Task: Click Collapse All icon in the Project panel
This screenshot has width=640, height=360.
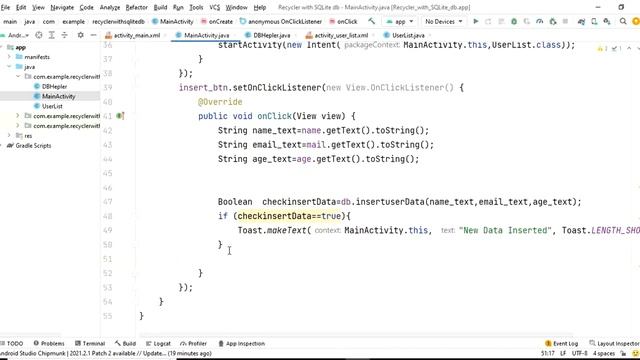Action: [x=64, y=35]
